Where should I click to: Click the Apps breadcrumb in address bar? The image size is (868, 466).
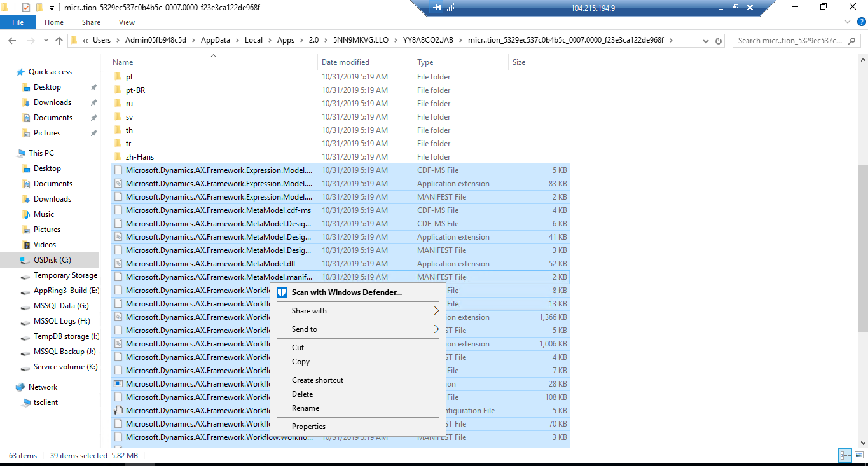(286, 40)
